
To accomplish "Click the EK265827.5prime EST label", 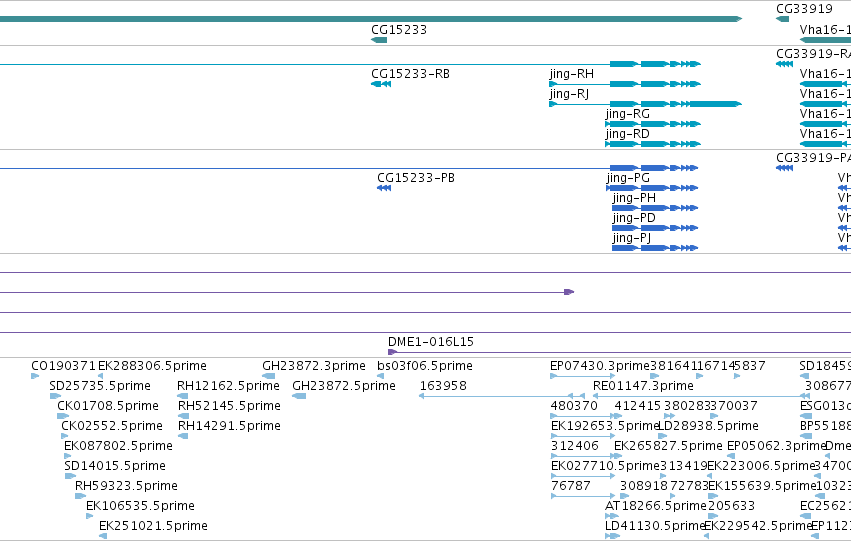I will coord(668,446).
